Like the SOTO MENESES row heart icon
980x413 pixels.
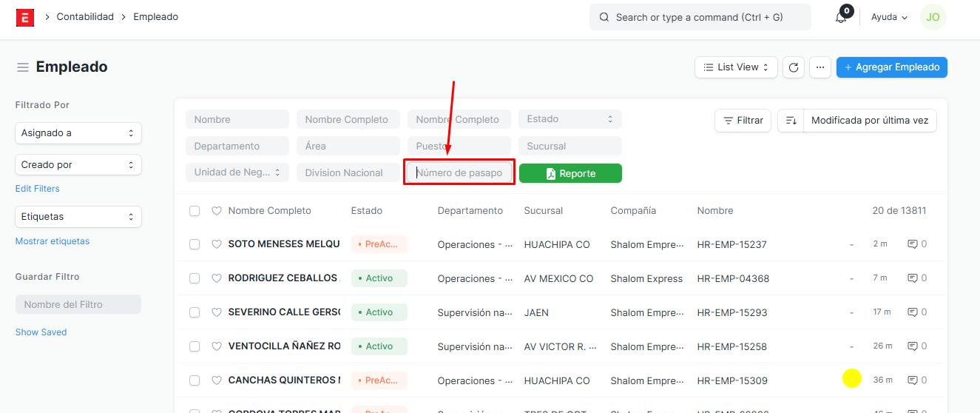pos(217,244)
